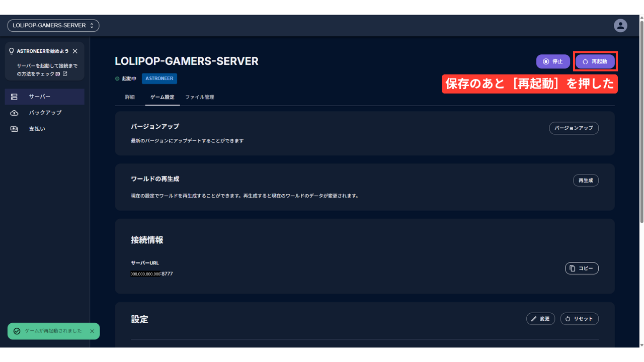644x362 pixels.
Task: Stop the server with 停止 button
Action: tap(553, 61)
